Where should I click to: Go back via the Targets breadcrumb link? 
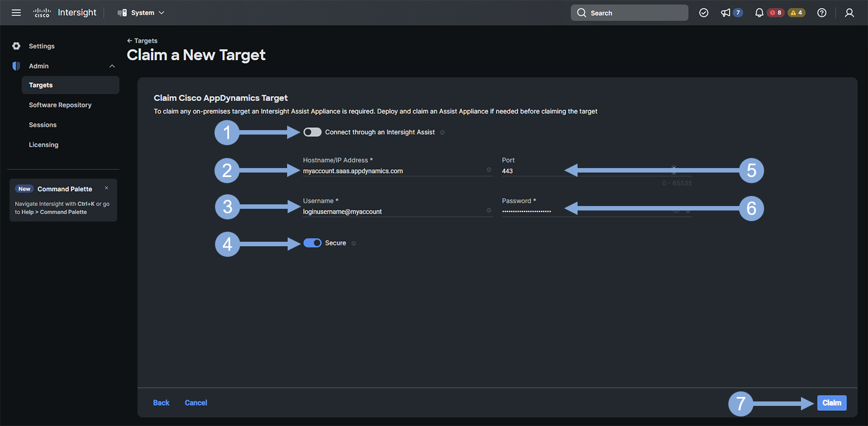[x=142, y=41]
